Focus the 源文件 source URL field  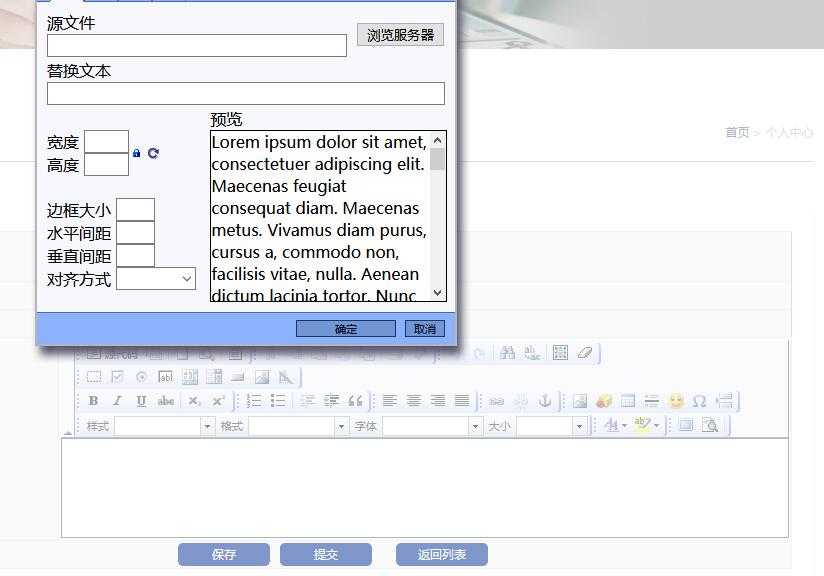click(x=197, y=46)
